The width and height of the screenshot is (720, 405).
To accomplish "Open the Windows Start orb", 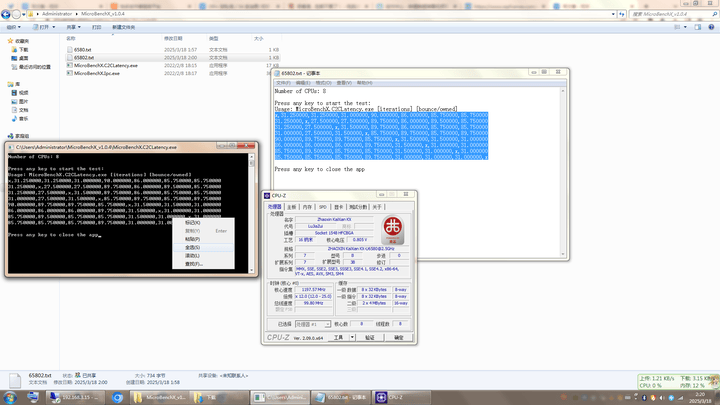I will point(10,397).
